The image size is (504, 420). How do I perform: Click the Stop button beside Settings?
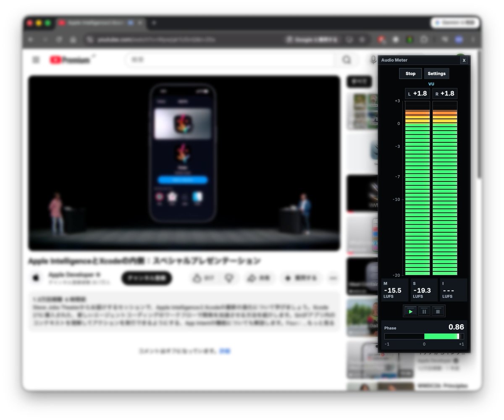[410, 73]
